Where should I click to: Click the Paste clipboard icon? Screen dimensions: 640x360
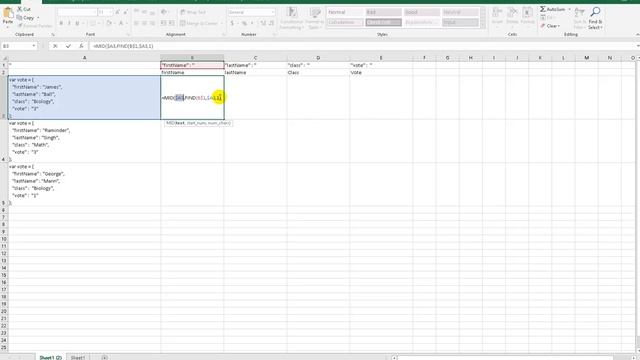point(8,13)
